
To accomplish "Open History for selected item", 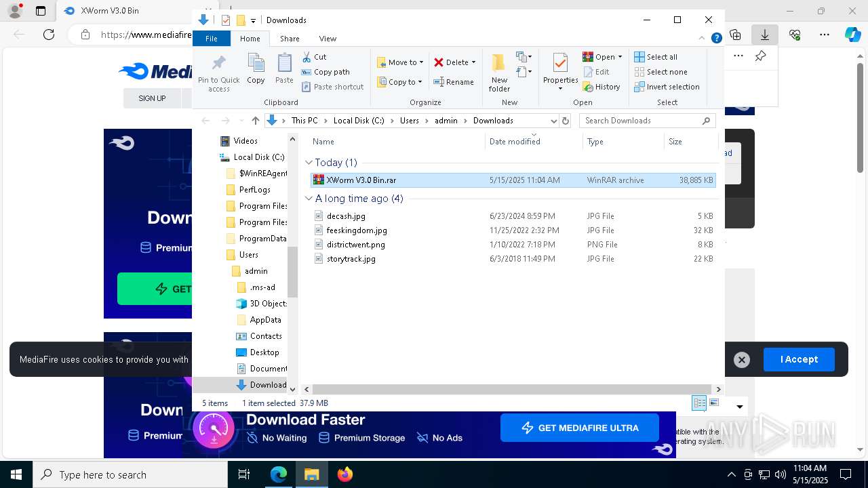I will coord(601,87).
